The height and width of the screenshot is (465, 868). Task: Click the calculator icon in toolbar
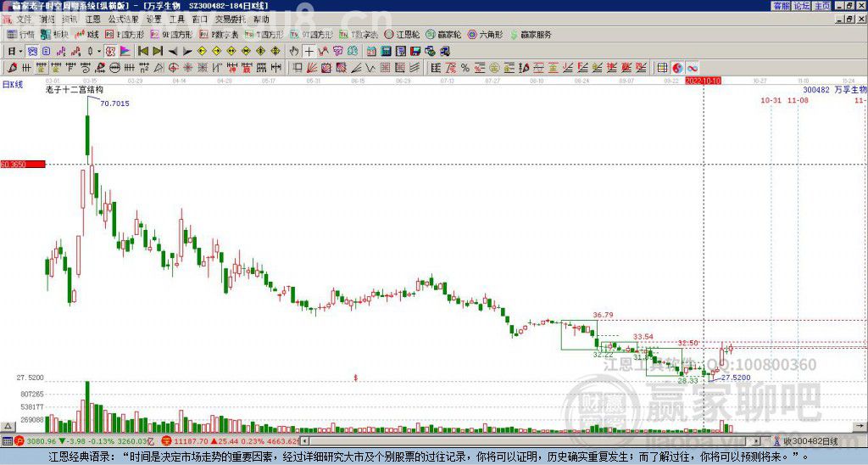[387, 52]
